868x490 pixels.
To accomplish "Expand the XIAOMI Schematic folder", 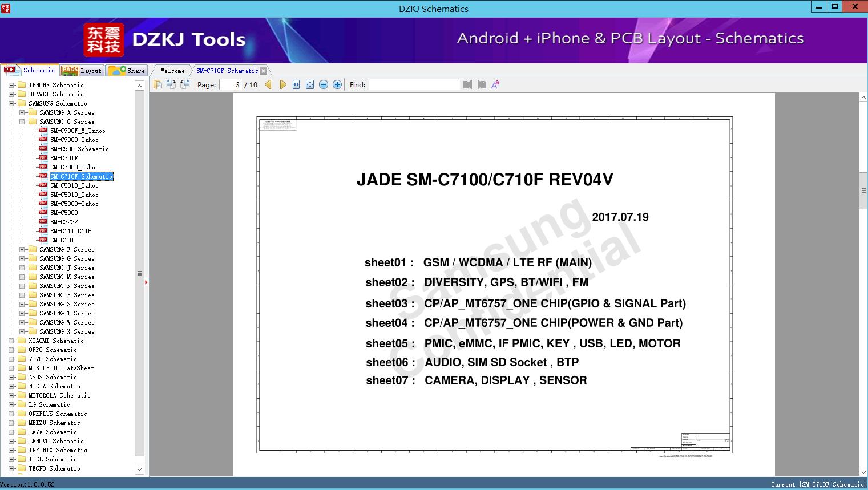I will [11, 341].
